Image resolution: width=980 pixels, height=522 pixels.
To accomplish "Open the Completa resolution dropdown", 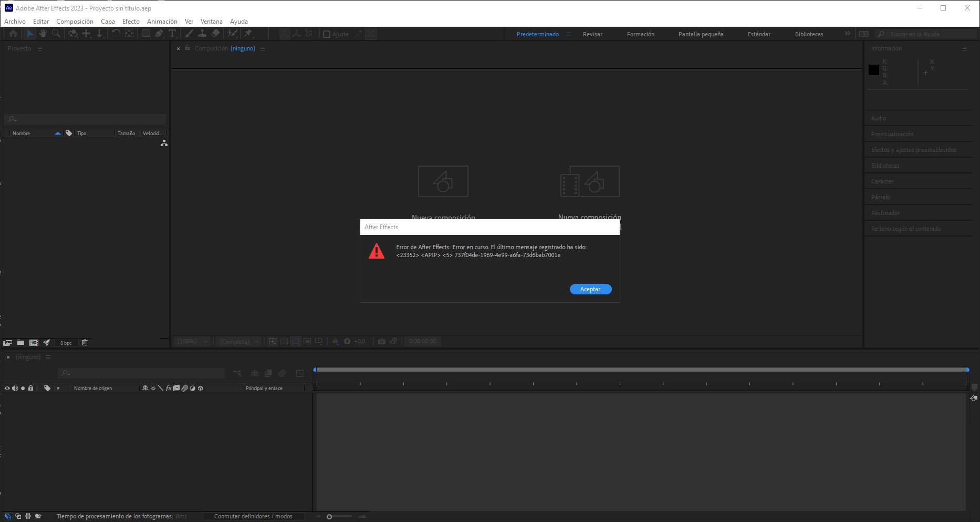I will pos(238,341).
